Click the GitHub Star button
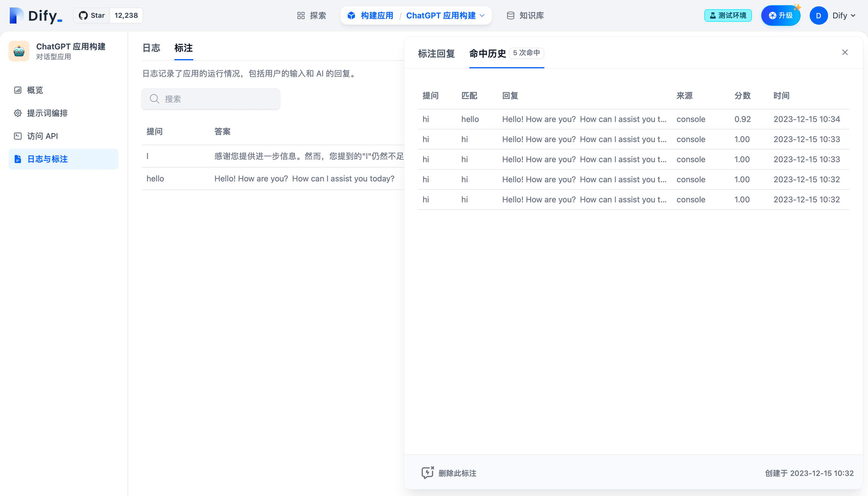The height and width of the screenshot is (496, 868). tap(91, 15)
